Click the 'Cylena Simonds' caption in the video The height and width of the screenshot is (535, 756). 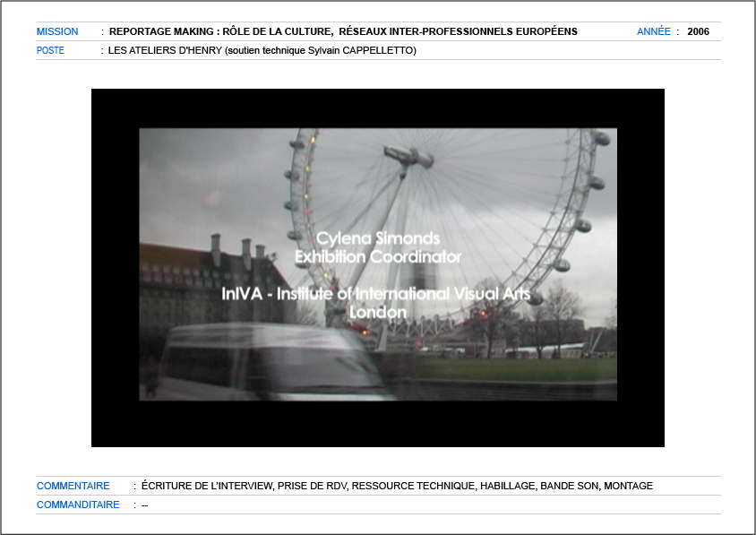[378, 238]
